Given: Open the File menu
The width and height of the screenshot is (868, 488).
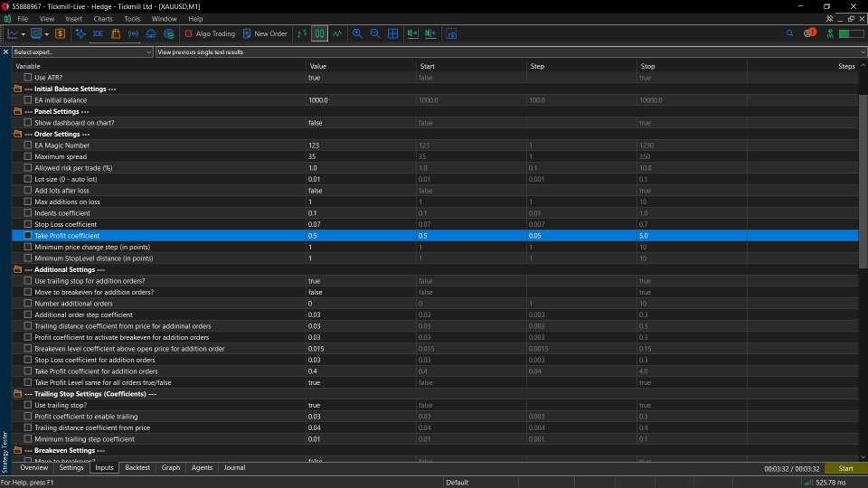Looking at the screenshot, I should pyautogui.click(x=23, y=19).
